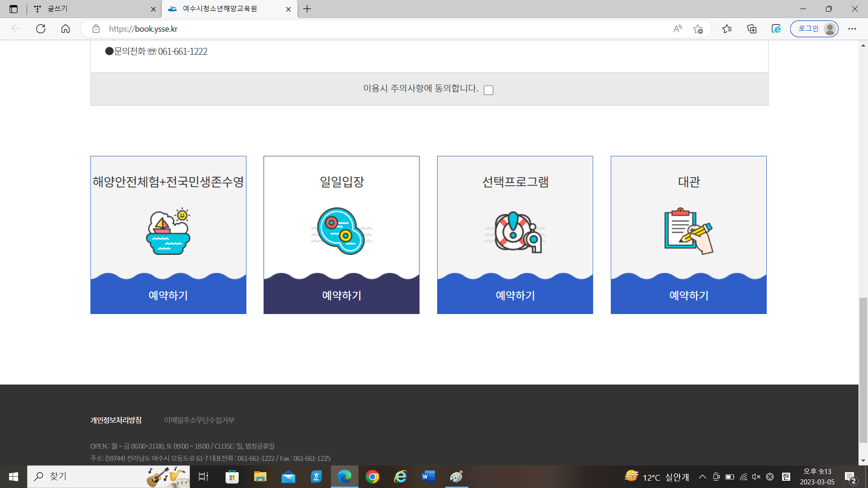Image resolution: width=868 pixels, height=488 pixels.
Task: Click the swim tube 일일입장 icon
Action: (341, 231)
